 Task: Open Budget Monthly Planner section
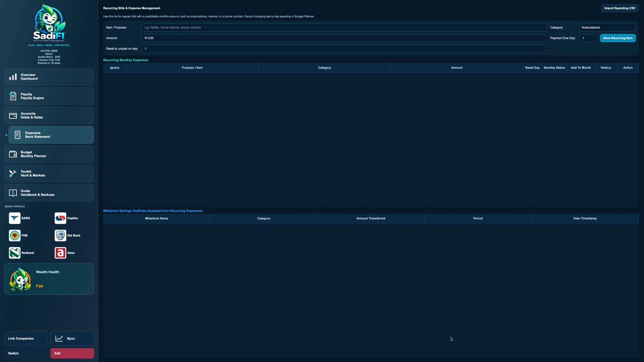tap(49, 154)
